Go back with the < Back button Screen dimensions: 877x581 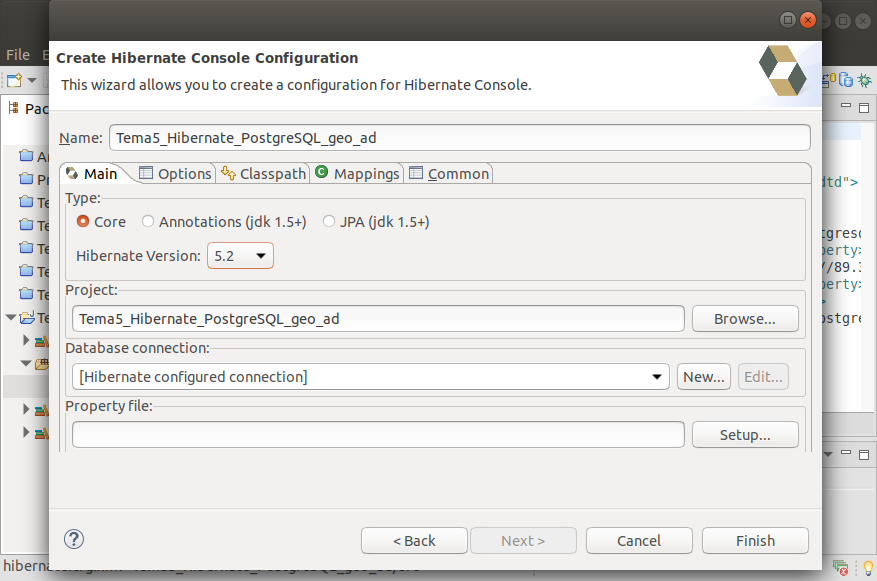(414, 541)
